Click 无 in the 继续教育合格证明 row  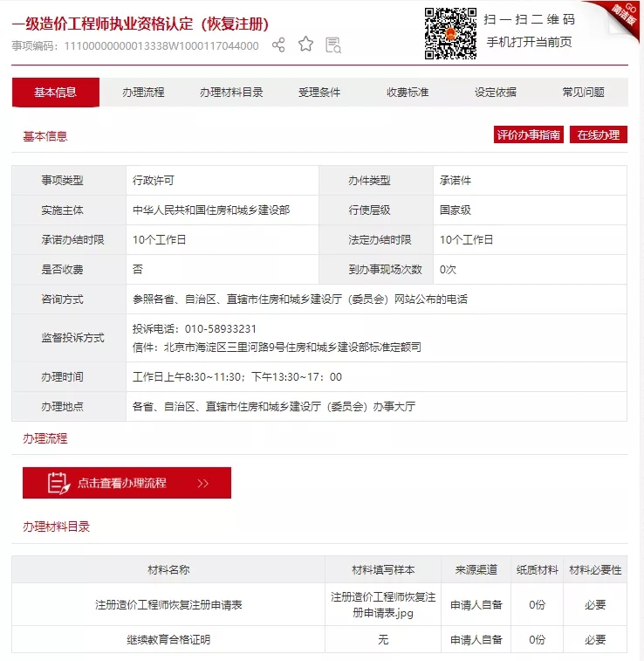click(383, 640)
